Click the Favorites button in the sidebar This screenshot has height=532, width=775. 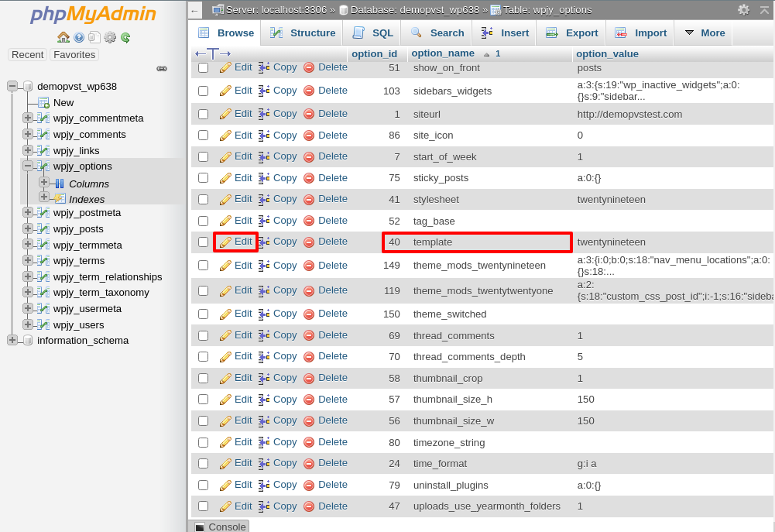[x=74, y=55]
